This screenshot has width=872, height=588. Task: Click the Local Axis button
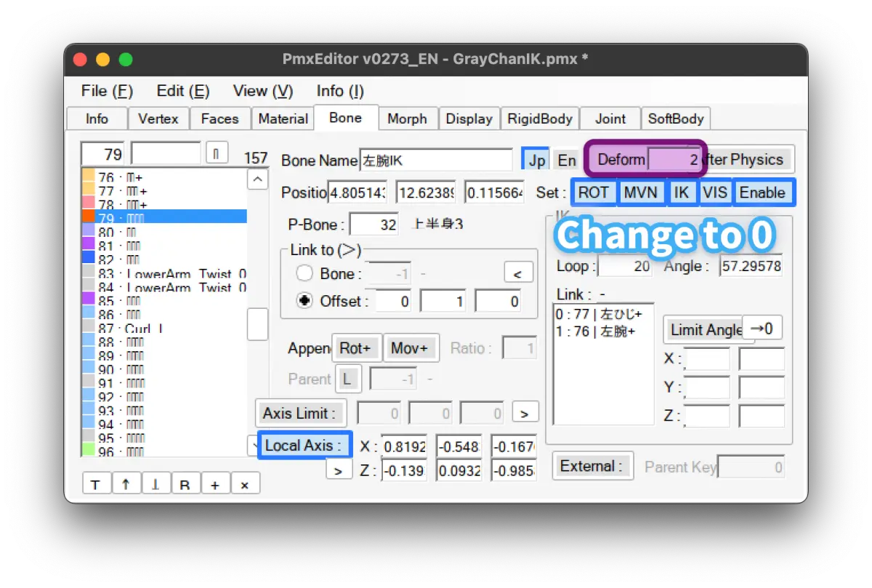[x=304, y=445]
